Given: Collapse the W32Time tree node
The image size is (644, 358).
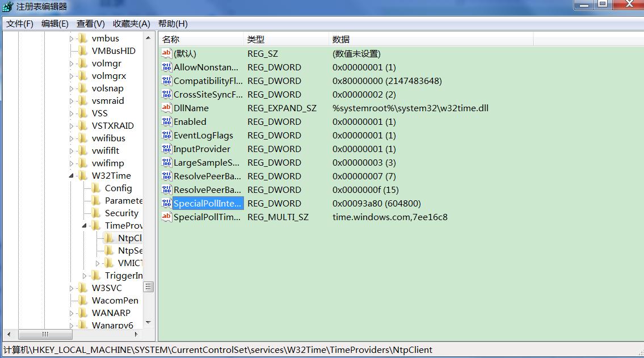Looking at the screenshot, I should [72, 175].
